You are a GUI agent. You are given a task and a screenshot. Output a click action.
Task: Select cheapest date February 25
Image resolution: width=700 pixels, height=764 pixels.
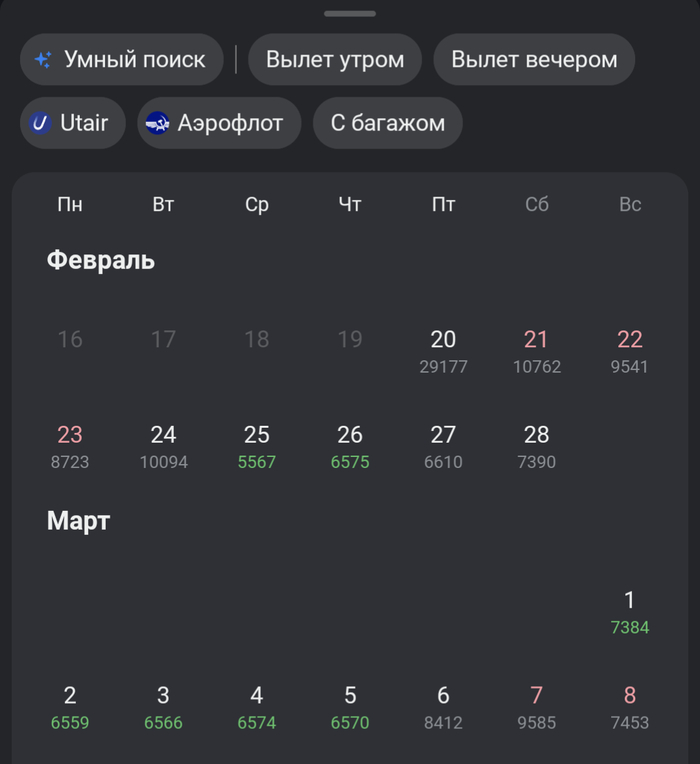click(x=257, y=446)
